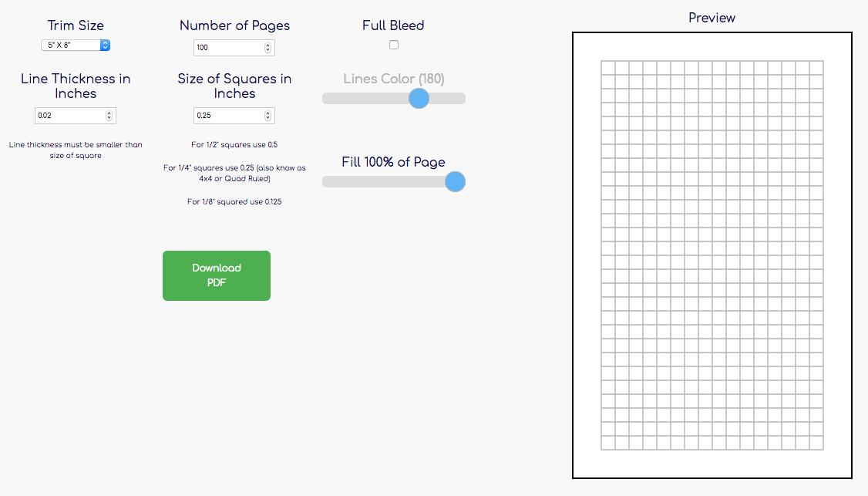
Task: Decrease Size of Squares via the down arrow
Action: tap(267, 119)
